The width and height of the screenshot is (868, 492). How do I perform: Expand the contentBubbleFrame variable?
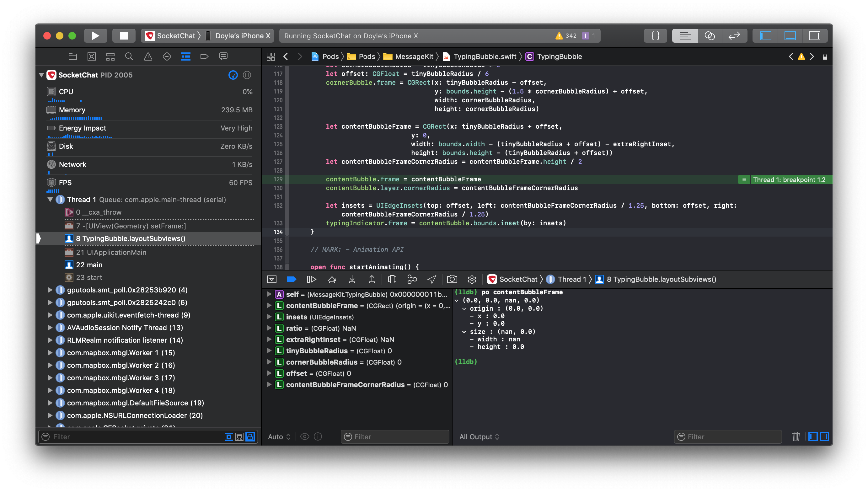click(x=269, y=306)
